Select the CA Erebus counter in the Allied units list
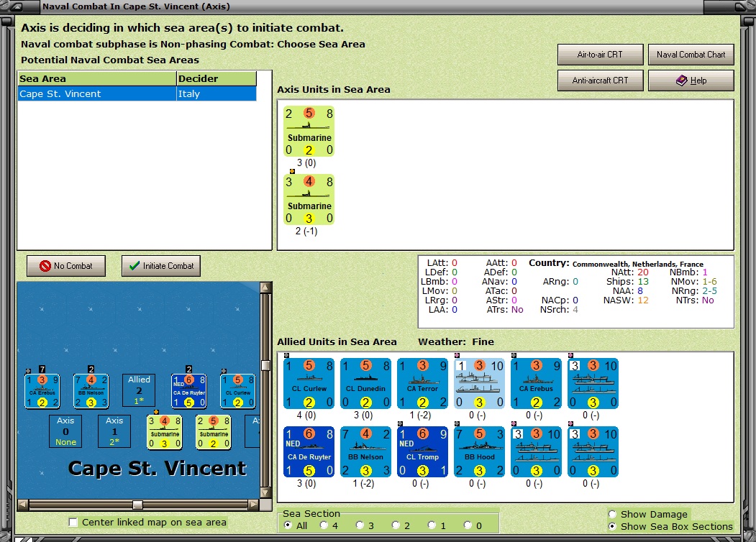This screenshot has width=756, height=542. pyautogui.click(x=536, y=383)
